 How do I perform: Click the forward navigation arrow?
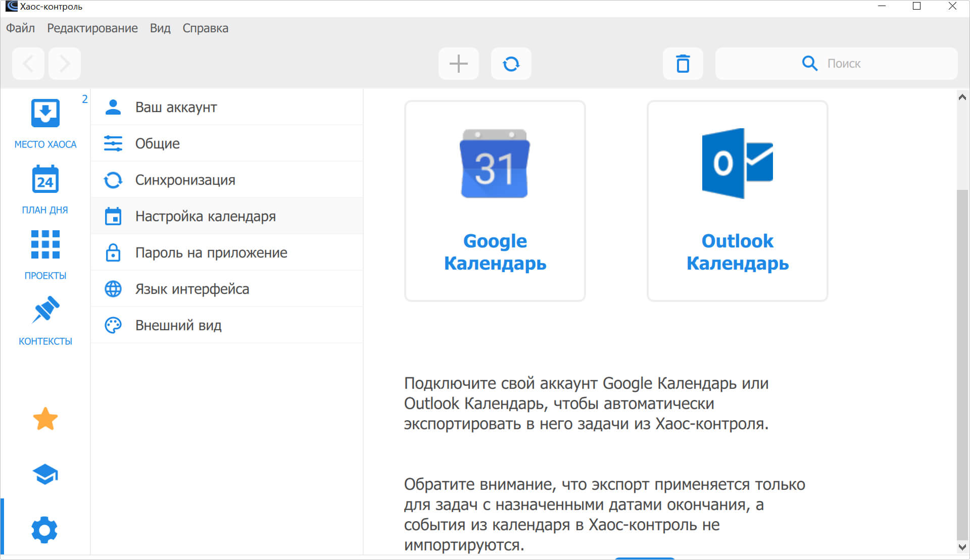coord(65,64)
